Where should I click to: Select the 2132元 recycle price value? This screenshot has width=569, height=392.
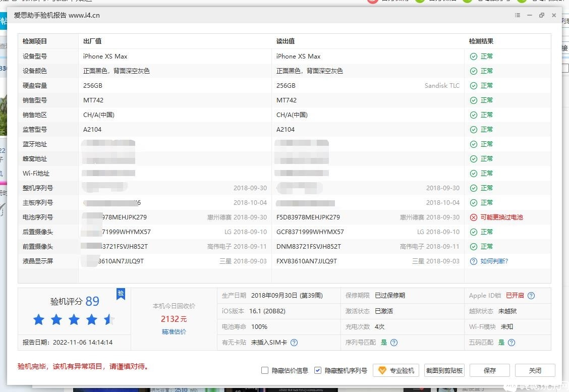pyautogui.click(x=174, y=319)
